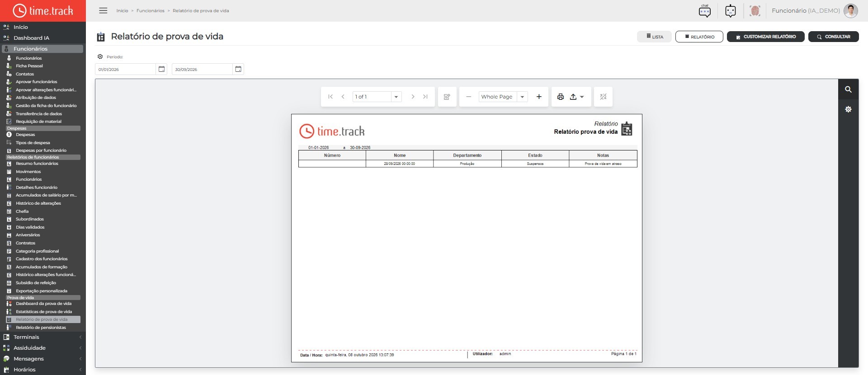Go to next page arrow
The image size is (868, 375).
click(x=412, y=97)
